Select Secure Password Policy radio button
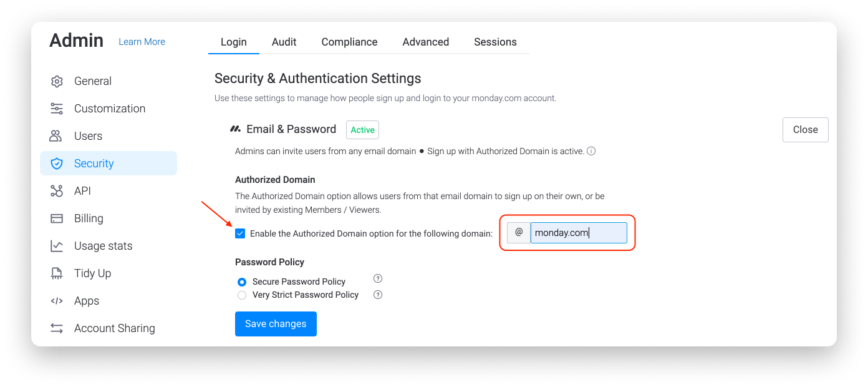 click(242, 282)
